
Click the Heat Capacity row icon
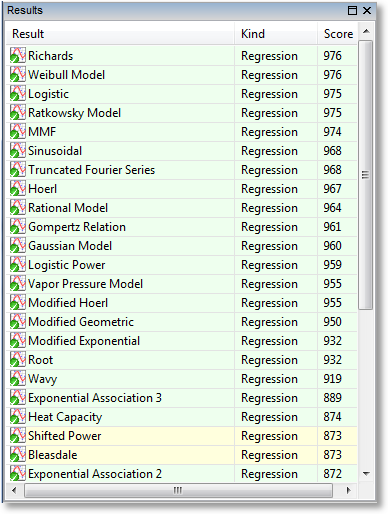click(x=18, y=416)
